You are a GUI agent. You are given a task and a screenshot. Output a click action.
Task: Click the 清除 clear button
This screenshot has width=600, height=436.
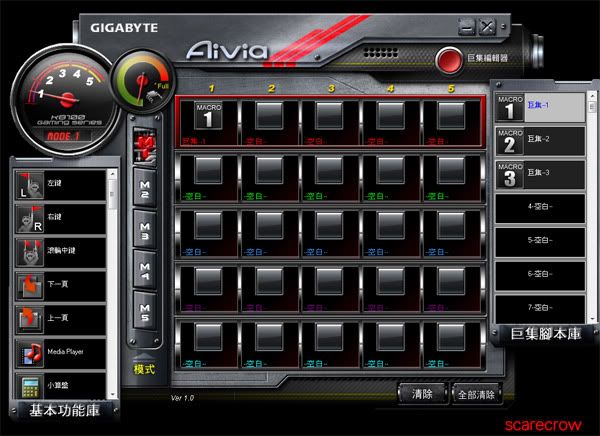pos(422,394)
